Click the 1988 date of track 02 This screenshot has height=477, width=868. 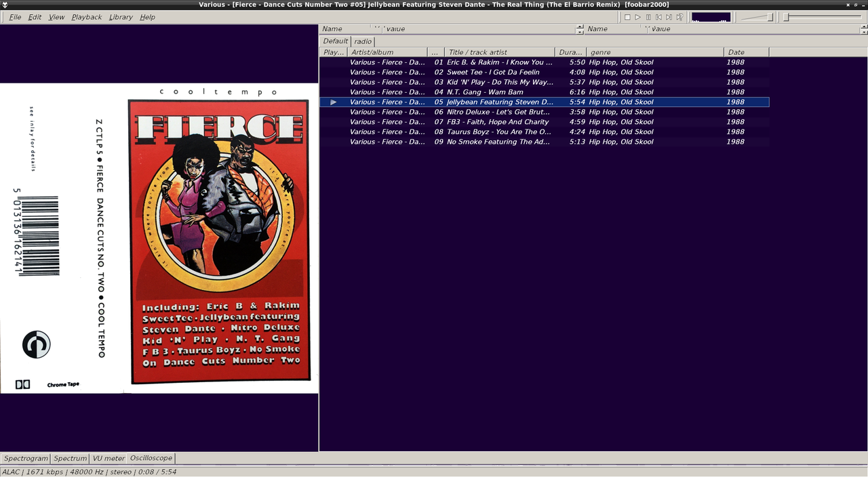[736, 72]
